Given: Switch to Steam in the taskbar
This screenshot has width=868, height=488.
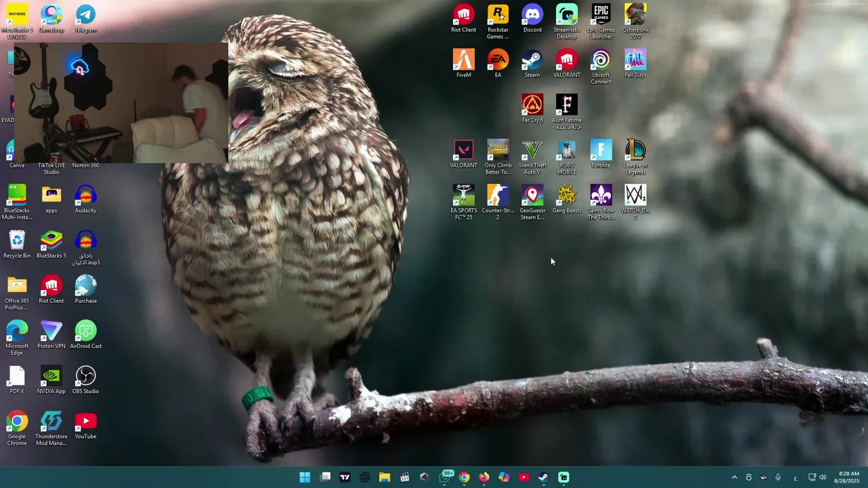Looking at the screenshot, I should [543, 477].
